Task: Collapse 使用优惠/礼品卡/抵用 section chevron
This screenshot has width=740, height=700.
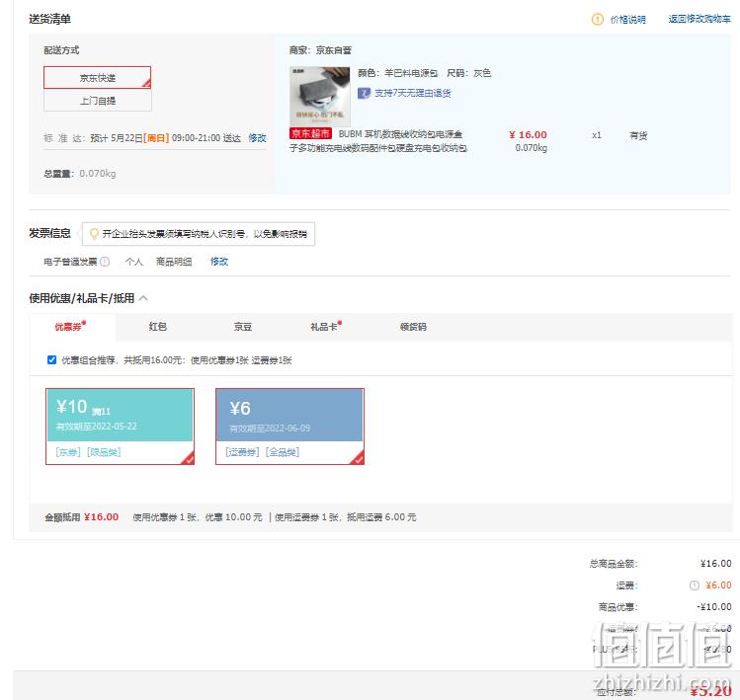Action: (x=143, y=298)
